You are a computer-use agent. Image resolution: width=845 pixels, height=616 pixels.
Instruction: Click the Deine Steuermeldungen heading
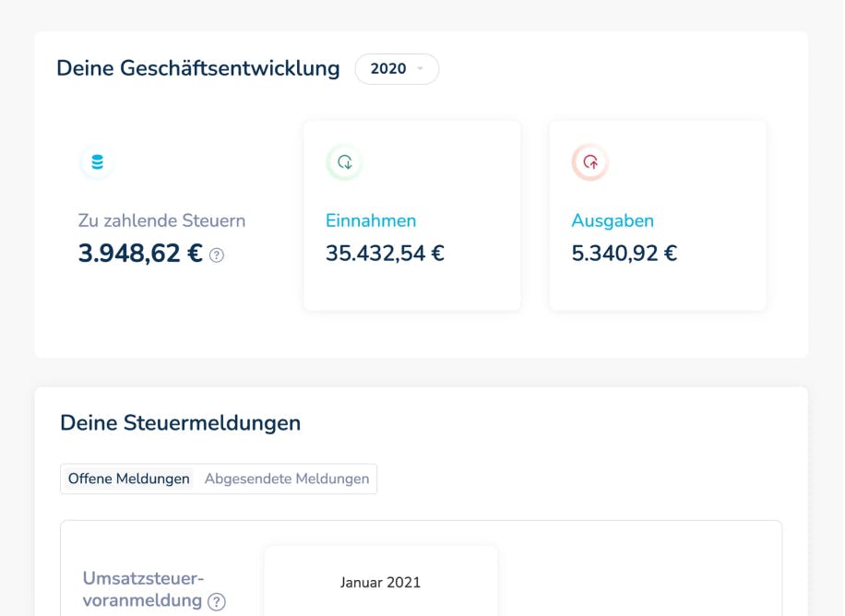tap(181, 423)
